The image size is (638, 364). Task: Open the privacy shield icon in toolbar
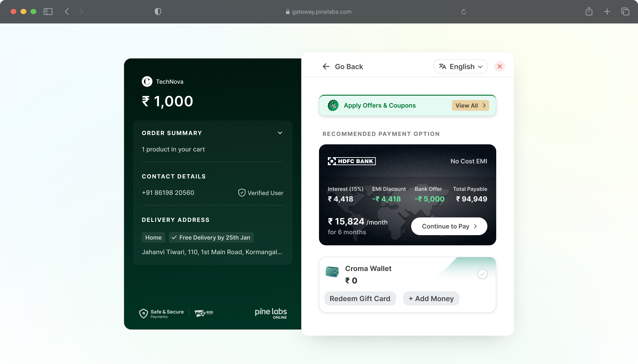coord(158,12)
